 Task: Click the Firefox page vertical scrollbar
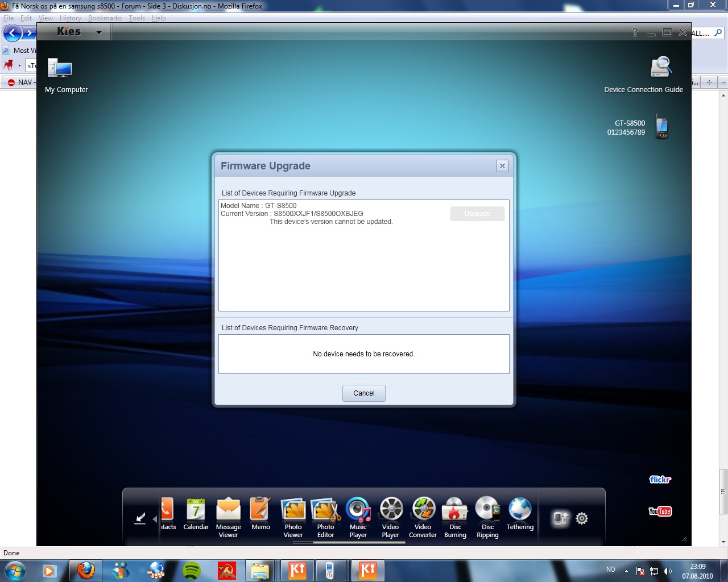click(x=723, y=490)
